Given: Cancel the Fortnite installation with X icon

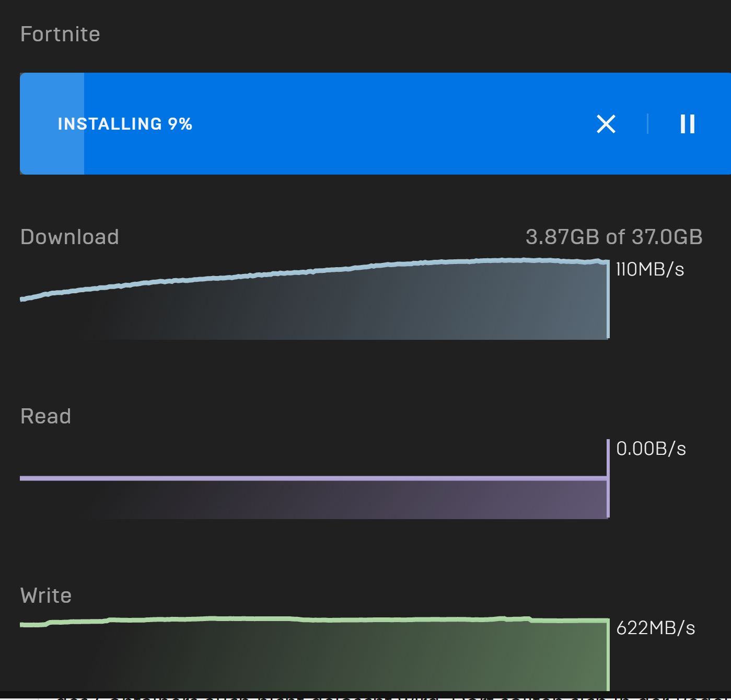Looking at the screenshot, I should (x=606, y=124).
